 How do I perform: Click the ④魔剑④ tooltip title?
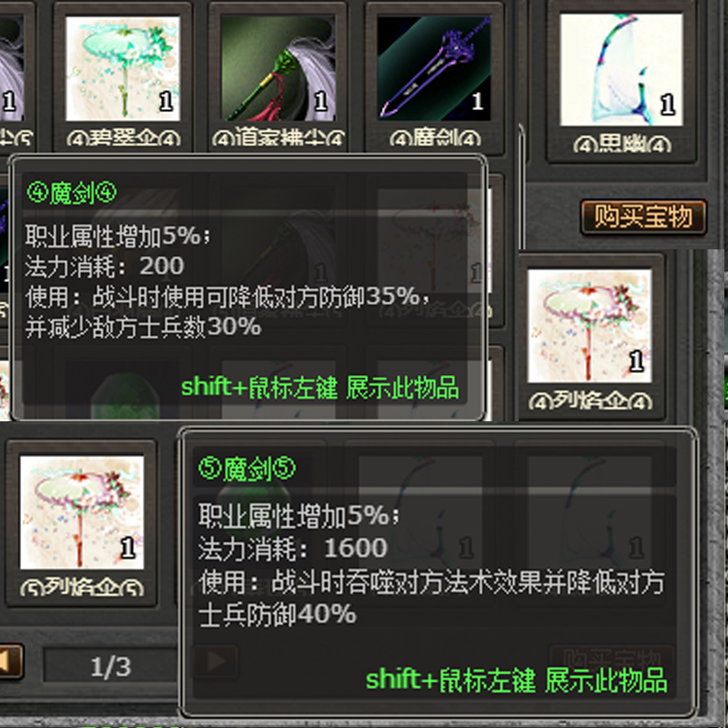[72, 193]
